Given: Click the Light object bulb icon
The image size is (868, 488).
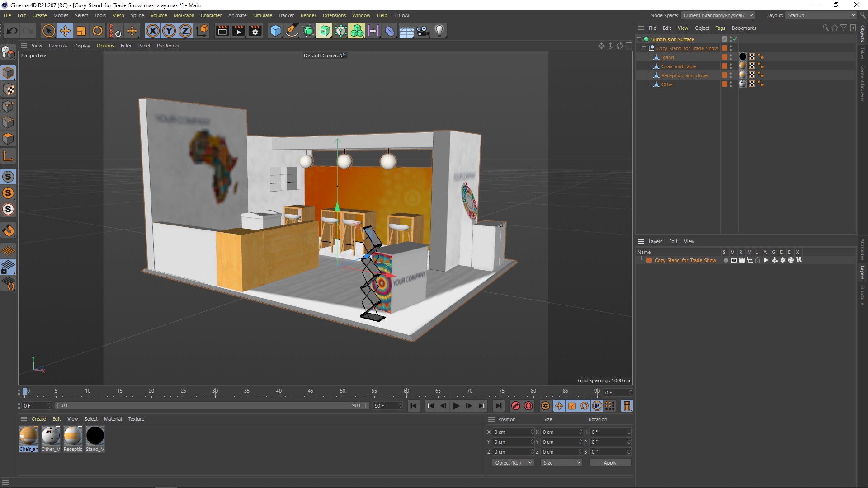Looking at the screenshot, I should (439, 31).
